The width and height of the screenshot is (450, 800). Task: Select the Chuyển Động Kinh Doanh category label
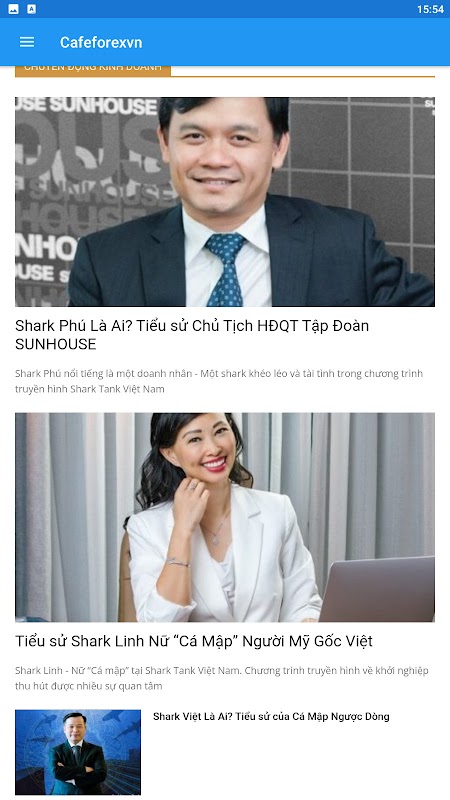point(93,70)
